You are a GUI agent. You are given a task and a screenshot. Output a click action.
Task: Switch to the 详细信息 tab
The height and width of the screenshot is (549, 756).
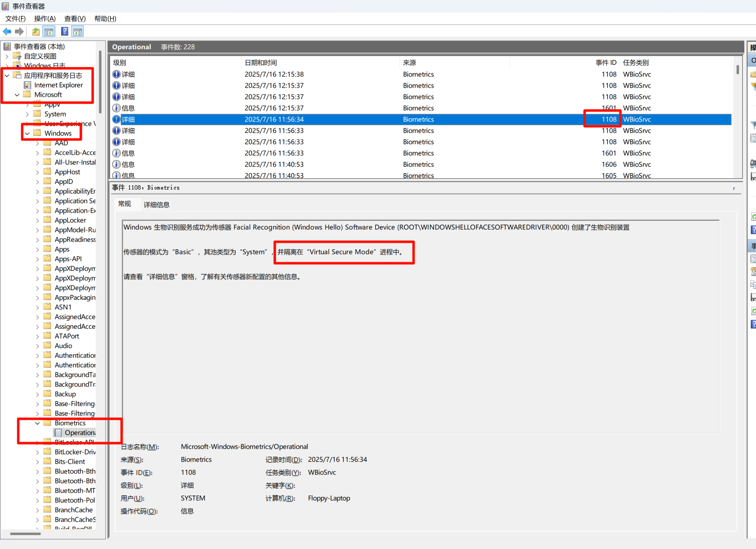(156, 205)
